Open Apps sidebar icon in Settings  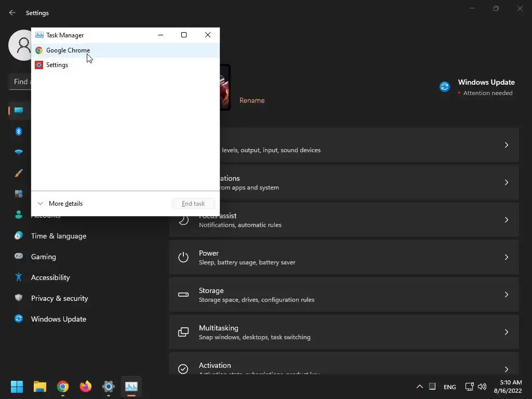point(19,194)
